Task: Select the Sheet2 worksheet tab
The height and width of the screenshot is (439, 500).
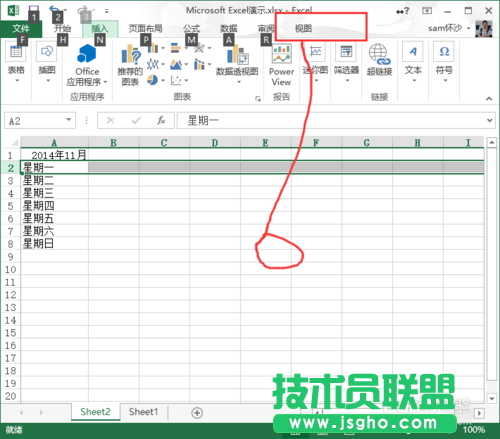Action: click(95, 412)
